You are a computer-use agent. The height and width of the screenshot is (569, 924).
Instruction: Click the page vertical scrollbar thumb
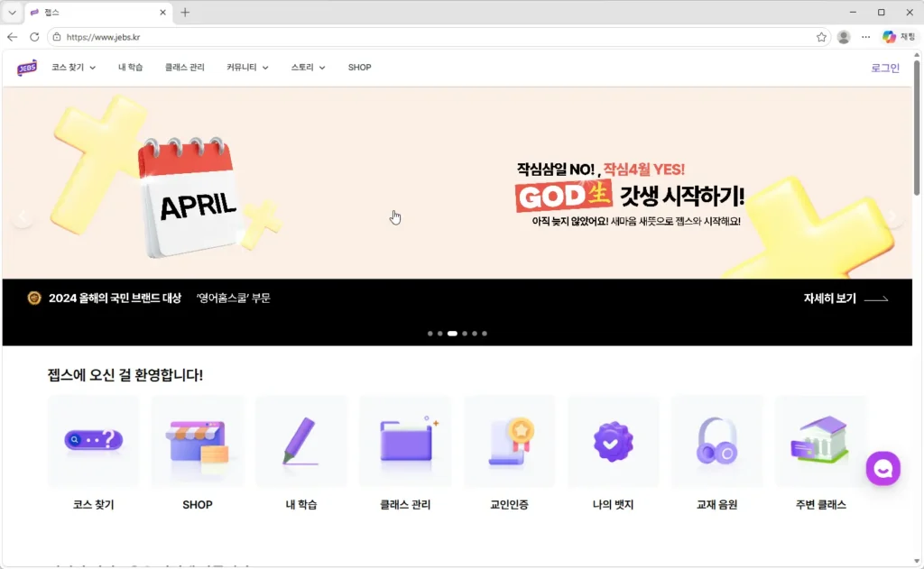[917, 126]
